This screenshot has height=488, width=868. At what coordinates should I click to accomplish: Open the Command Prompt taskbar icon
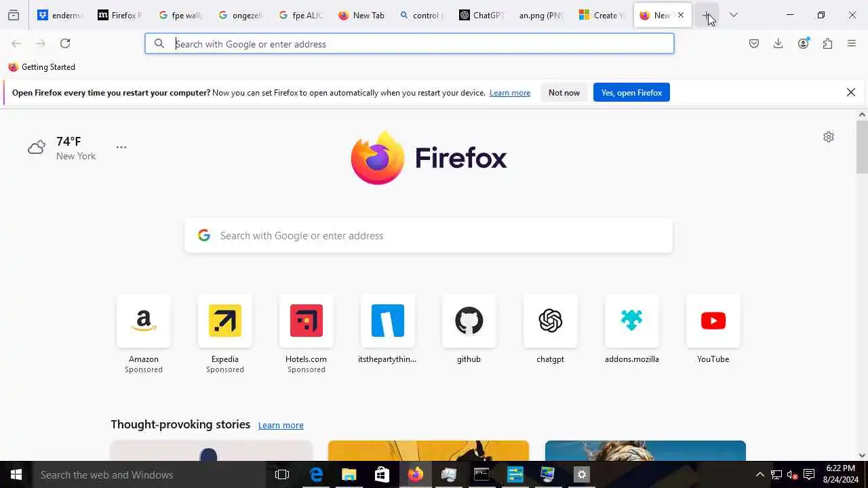(x=481, y=474)
